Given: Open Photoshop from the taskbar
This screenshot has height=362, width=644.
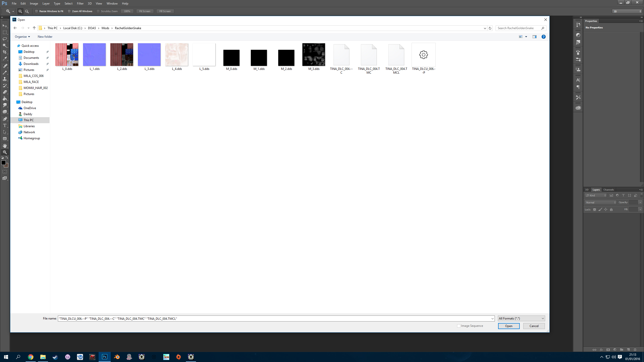Looking at the screenshot, I should [104, 357].
